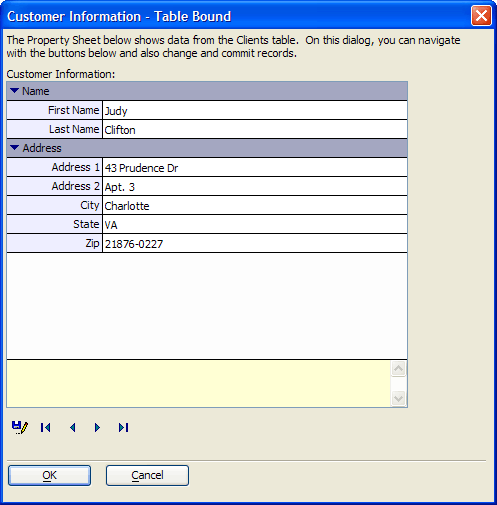Click the State value VA

coord(255,224)
